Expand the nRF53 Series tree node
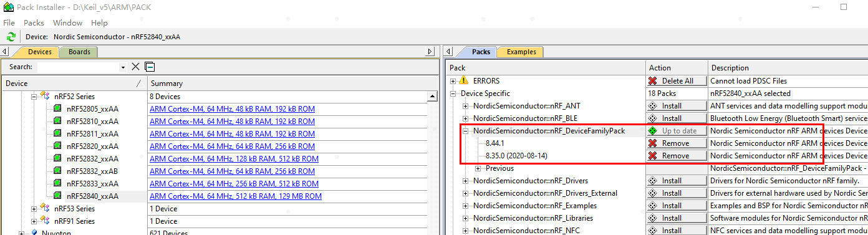 [34, 209]
